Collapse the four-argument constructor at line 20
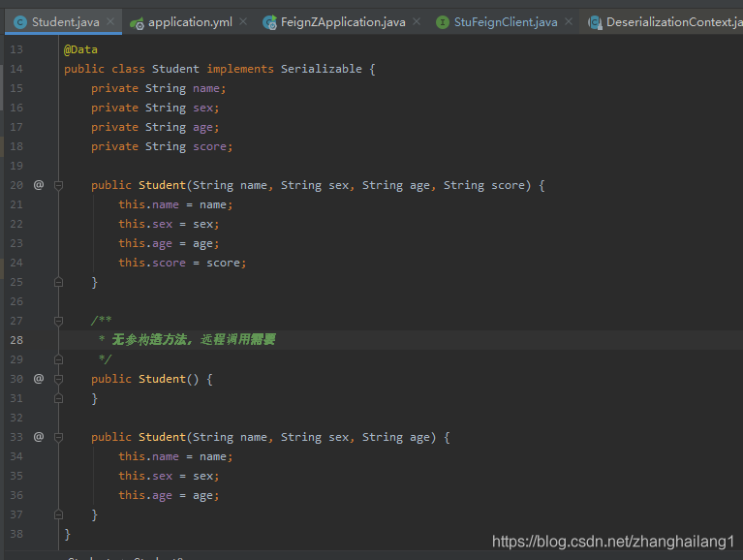Screen dimensions: 743x560 (59, 184)
